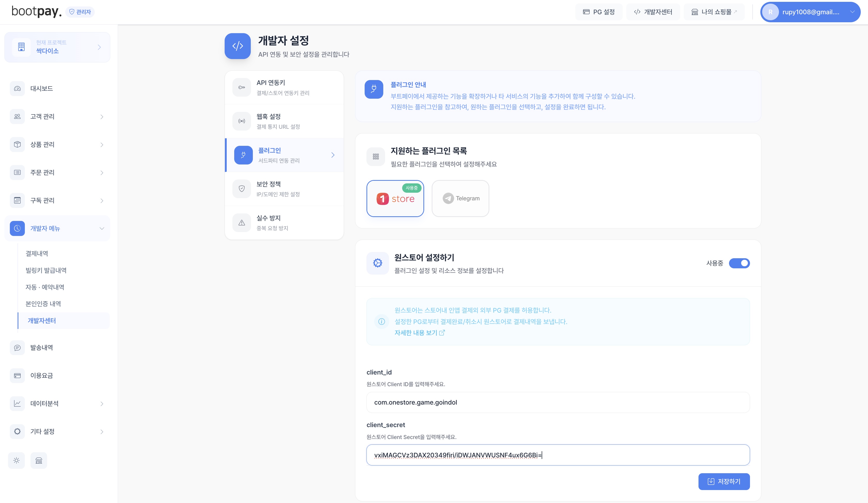Activate the ONE store plugin tile
This screenshot has width=868, height=503.
click(395, 199)
